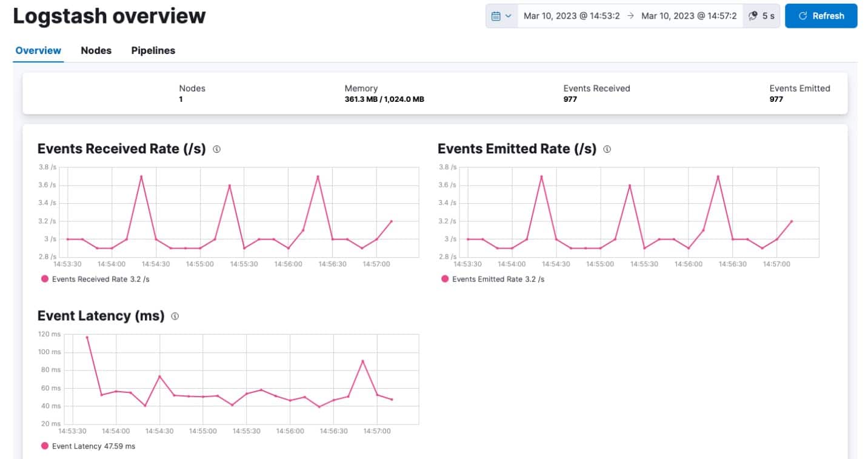Click the Events Received Rate (/s) chart heading
Viewport: 868px width, 459px height.
click(122, 149)
